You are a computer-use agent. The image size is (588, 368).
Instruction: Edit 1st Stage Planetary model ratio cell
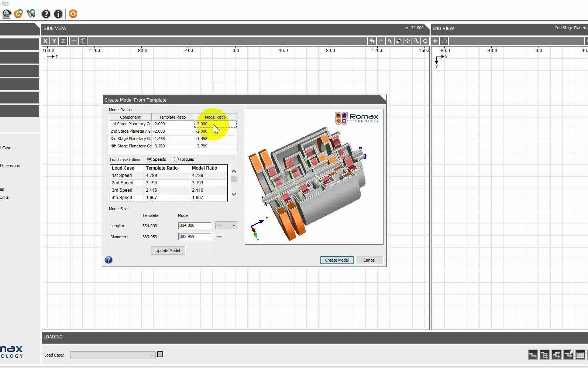(215, 124)
